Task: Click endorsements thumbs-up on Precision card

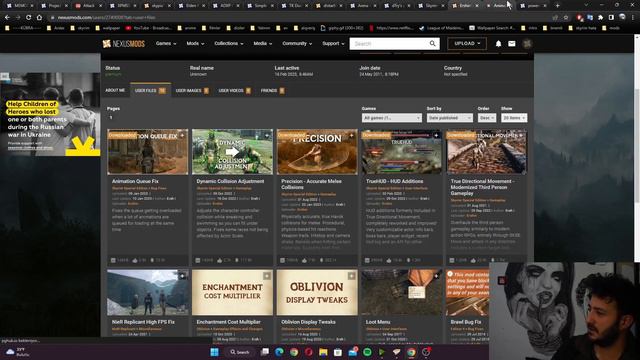Action: (x=304, y=260)
